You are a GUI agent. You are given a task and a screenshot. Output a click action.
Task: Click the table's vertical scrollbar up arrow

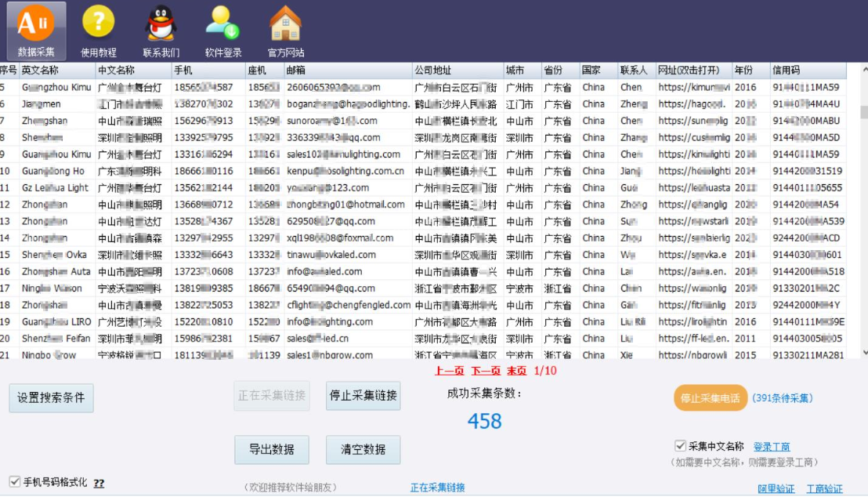pyautogui.click(x=864, y=69)
